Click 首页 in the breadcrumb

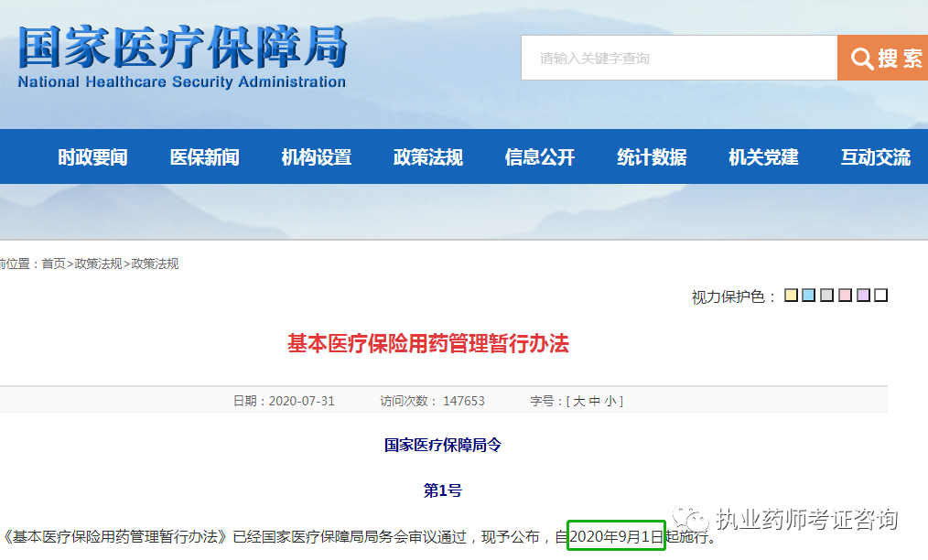tap(54, 264)
